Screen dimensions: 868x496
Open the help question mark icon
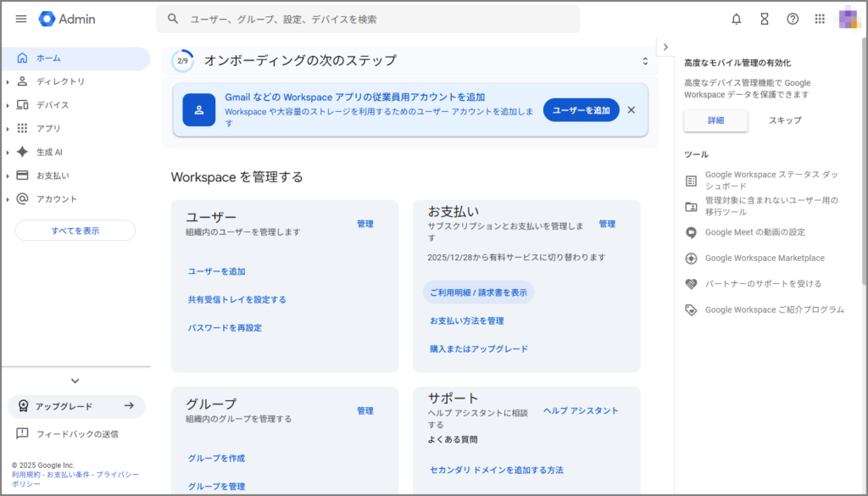coord(793,19)
